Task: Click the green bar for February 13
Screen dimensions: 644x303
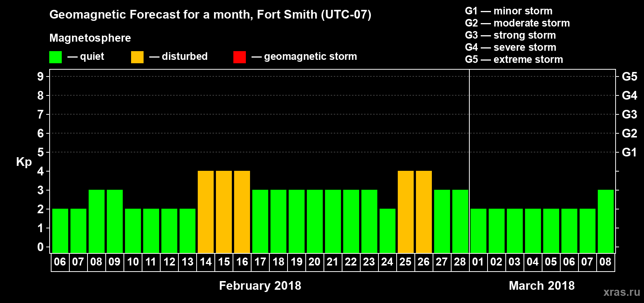Action: tap(188, 231)
